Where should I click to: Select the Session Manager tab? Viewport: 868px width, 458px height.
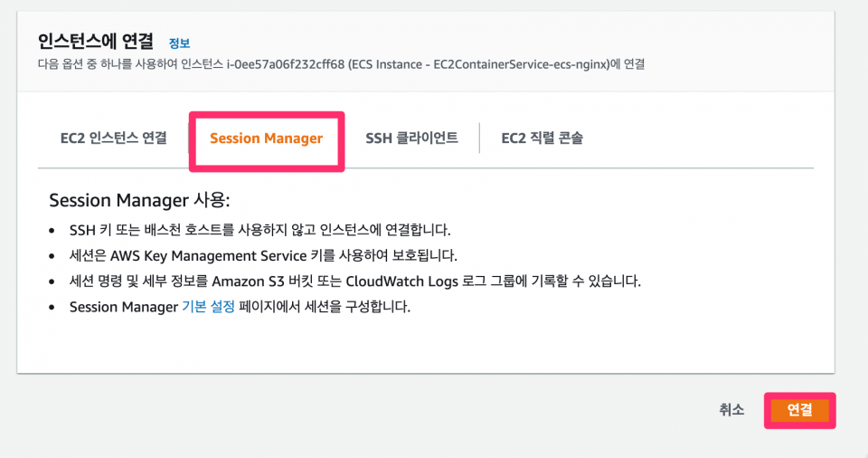(266, 138)
